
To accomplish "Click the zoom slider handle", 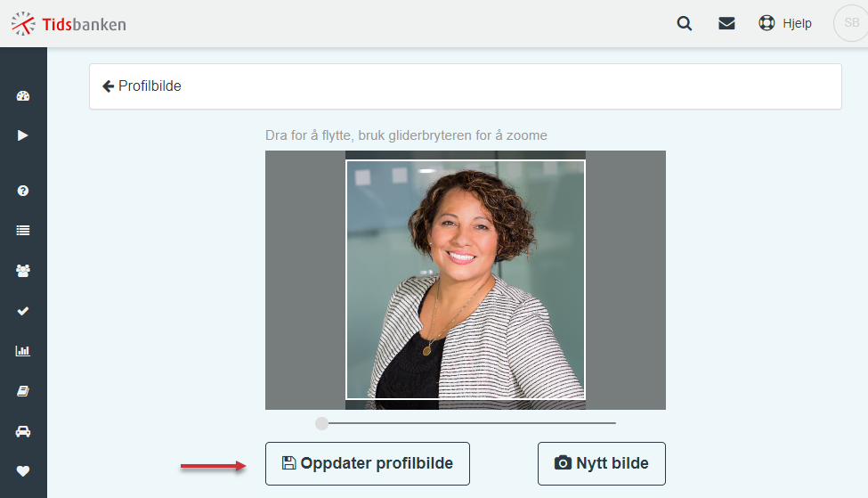I will 321,424.
